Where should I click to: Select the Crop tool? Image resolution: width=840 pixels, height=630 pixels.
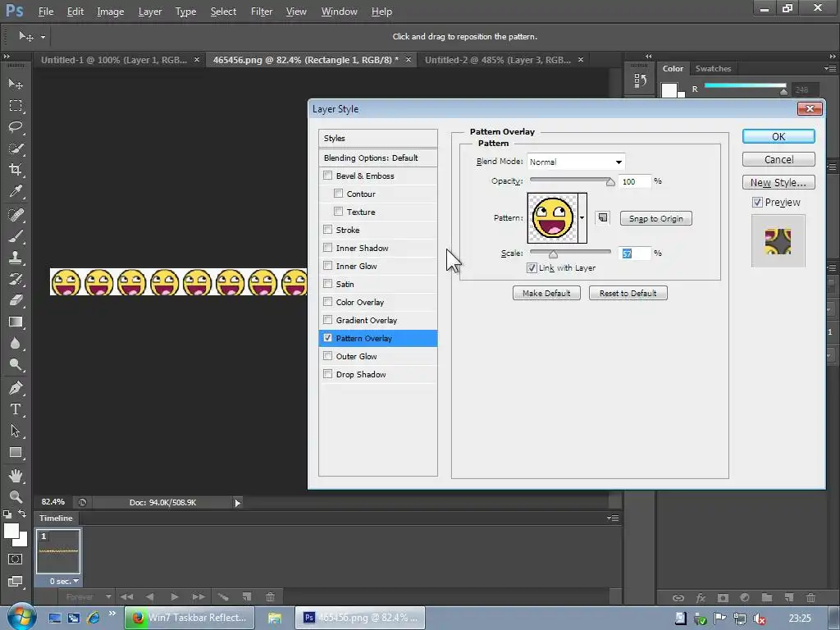pyautogui.click(x=16, y=170)
